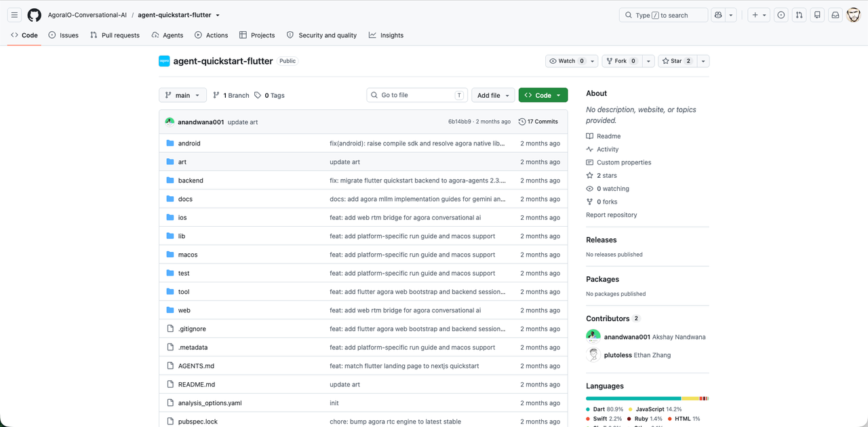Open the hamburger navigation menu
The image size is (868, 427).
[x=14, y=15]
